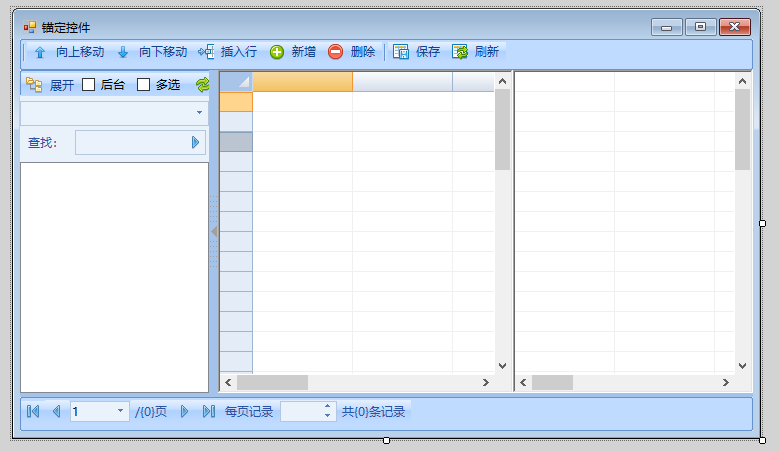This screenshot has height=452, width=780.
Task: Select the second column header in grid
Action: tap(402, 82)
